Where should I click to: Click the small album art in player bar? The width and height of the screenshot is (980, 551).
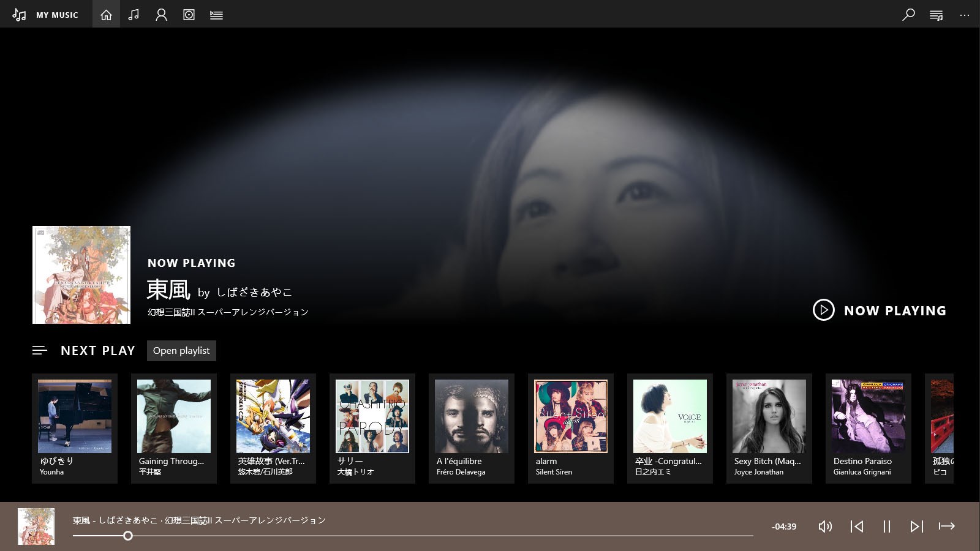pos(36,527)
